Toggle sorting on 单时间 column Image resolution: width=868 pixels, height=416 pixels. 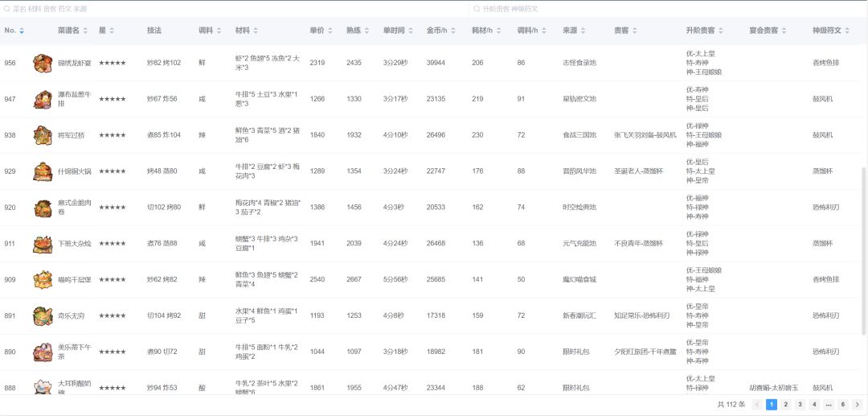[410, 31]
